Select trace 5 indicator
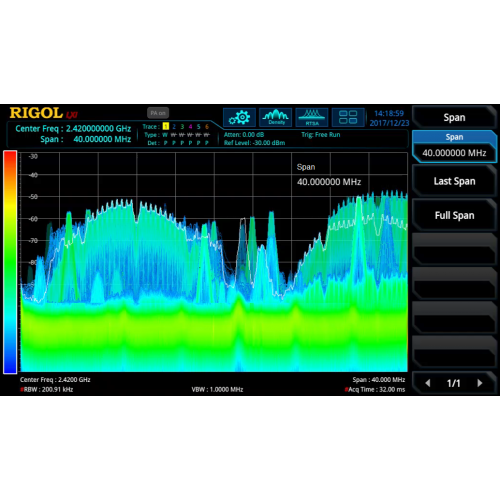Image resolution: width=500 pixels, height=500 pixels. [199, 127]
